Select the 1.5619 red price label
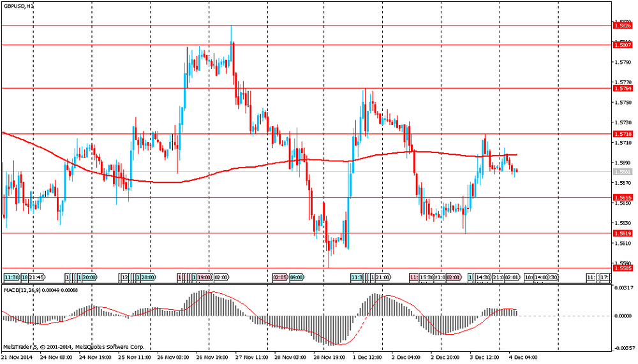This screenshot has width=638, height=364. pos(621,233)
